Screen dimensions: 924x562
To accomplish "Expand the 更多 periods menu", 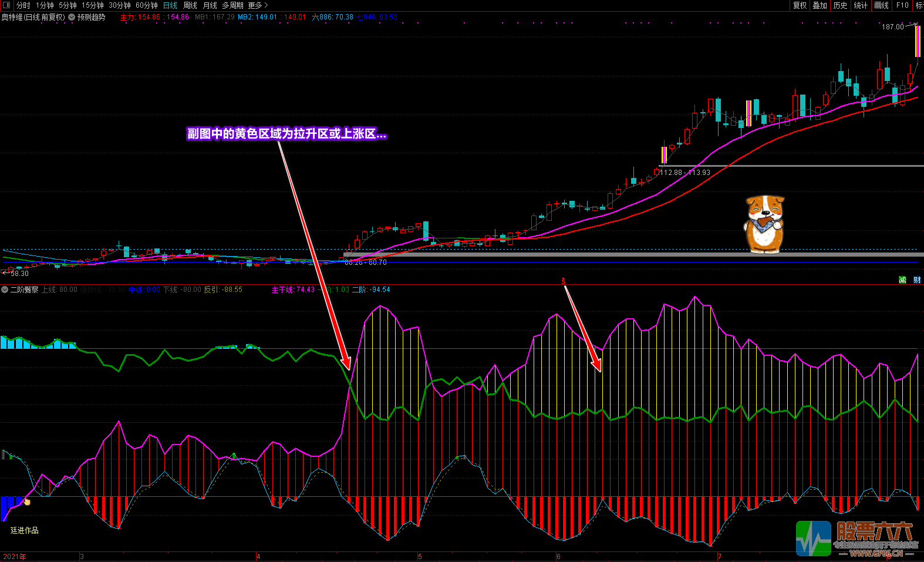I will pos(257,5).
